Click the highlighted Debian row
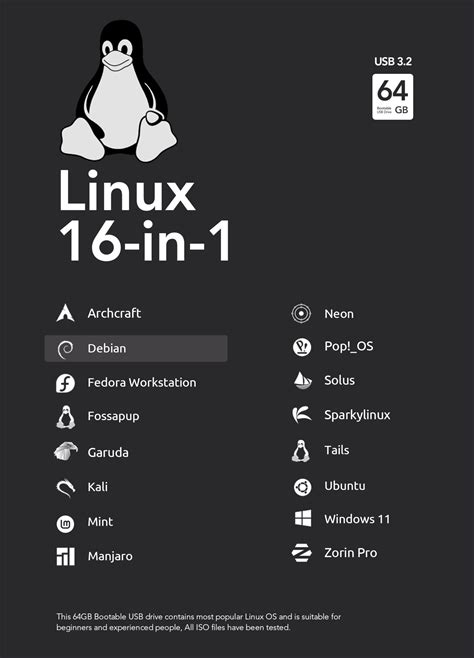This screenshot has height=658, width=474. click(136, 348)
